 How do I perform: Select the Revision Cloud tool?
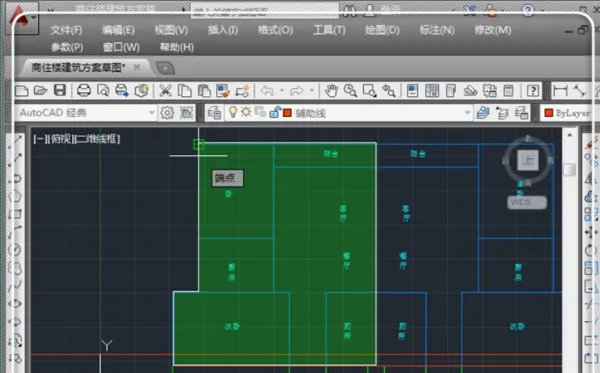pyautogui.click(x=15, y=268)
